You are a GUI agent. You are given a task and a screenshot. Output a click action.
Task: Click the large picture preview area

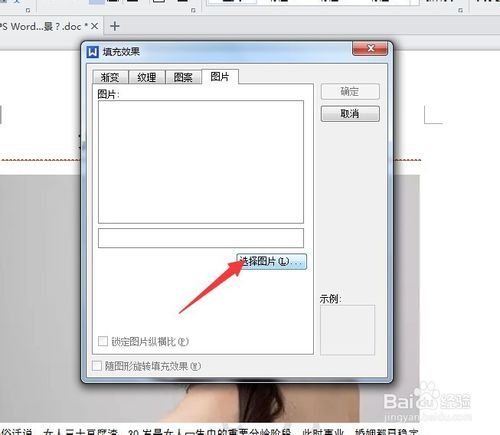pos(201,162)
